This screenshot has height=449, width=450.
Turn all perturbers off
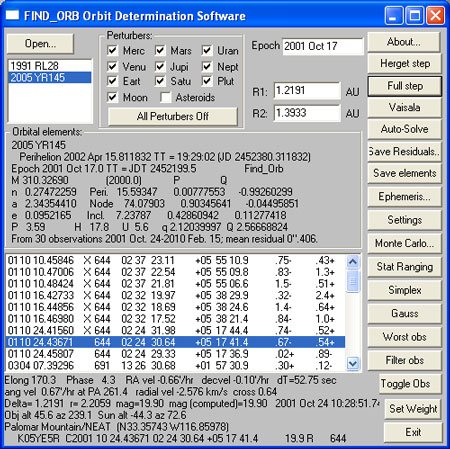tap(173, 116)
